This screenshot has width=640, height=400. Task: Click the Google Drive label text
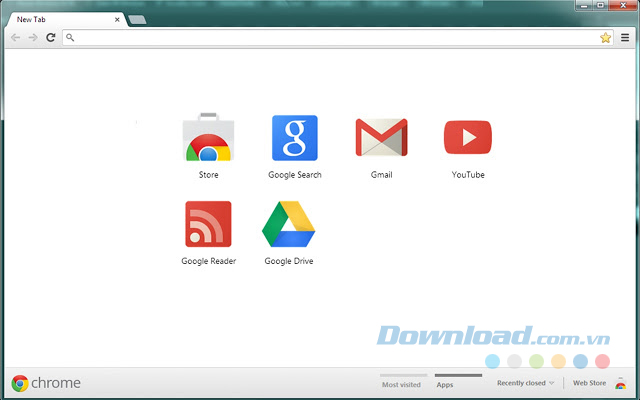pyautogui.click(x=289, y=261)
